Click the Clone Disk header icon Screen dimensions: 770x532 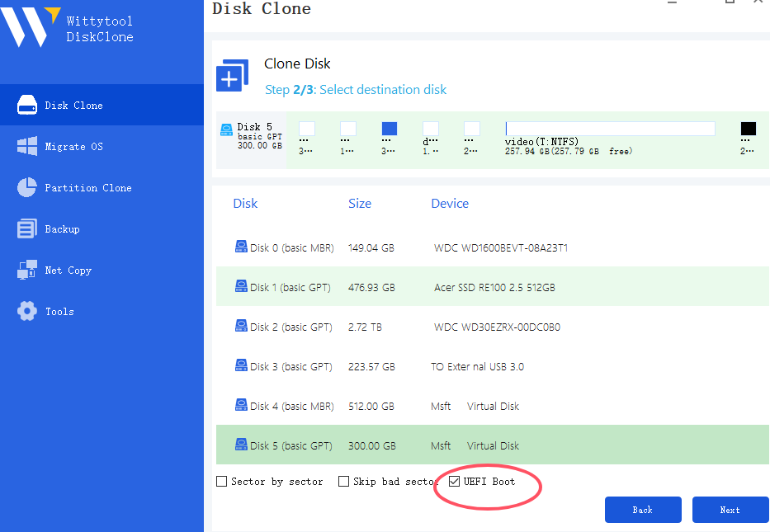[x=232, y=75]
